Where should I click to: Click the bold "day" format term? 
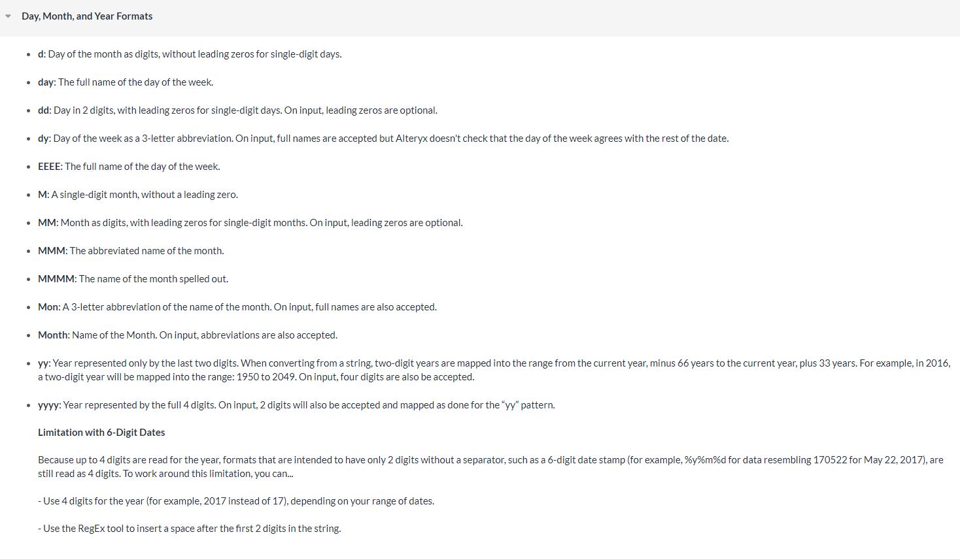pyautogui.click(x=46, y=82)
